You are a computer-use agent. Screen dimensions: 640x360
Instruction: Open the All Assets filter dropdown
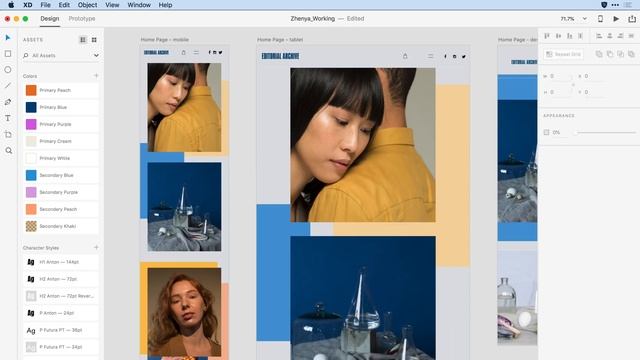[x=96, y=56]
